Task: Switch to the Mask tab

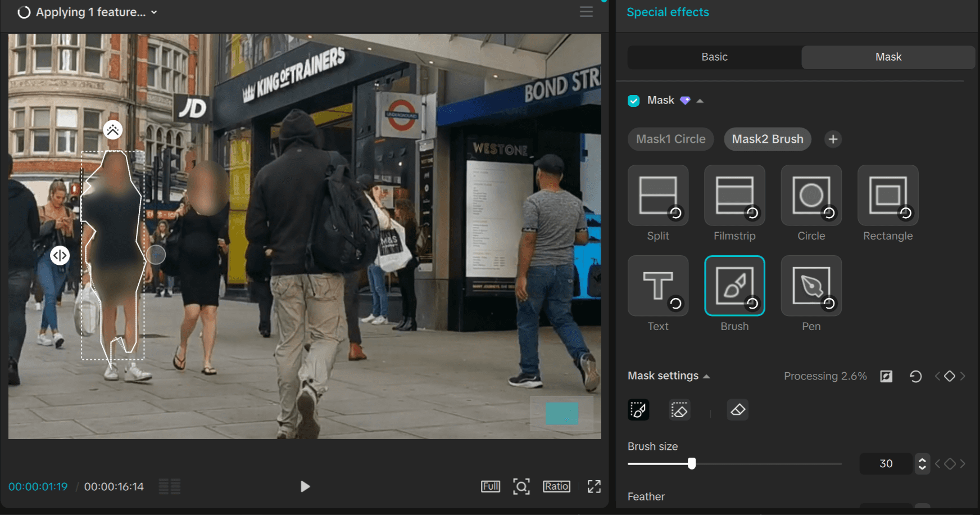Action: point(888,57)
